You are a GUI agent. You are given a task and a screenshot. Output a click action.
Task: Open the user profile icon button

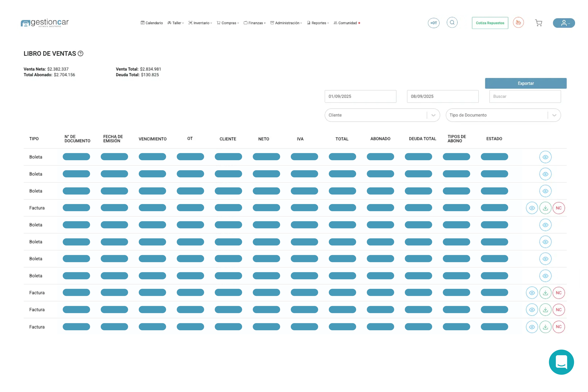pyautogui.click(x=564, y=23)
